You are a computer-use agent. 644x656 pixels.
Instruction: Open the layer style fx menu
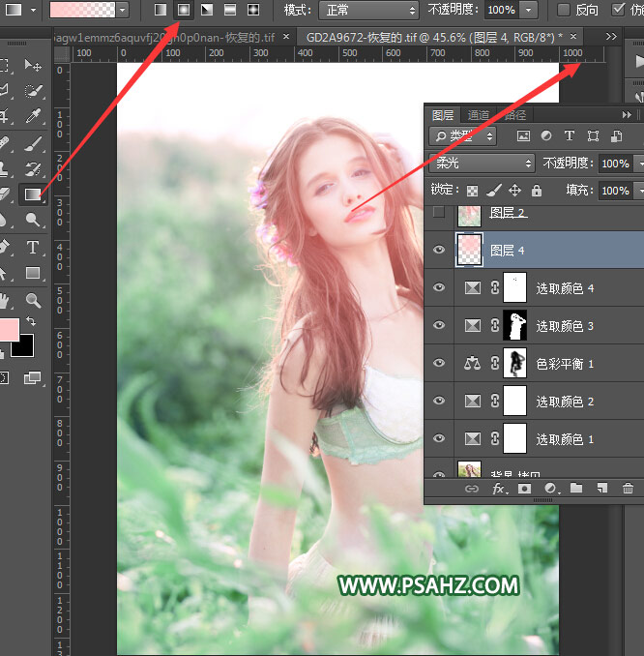(x=499, y=489)
